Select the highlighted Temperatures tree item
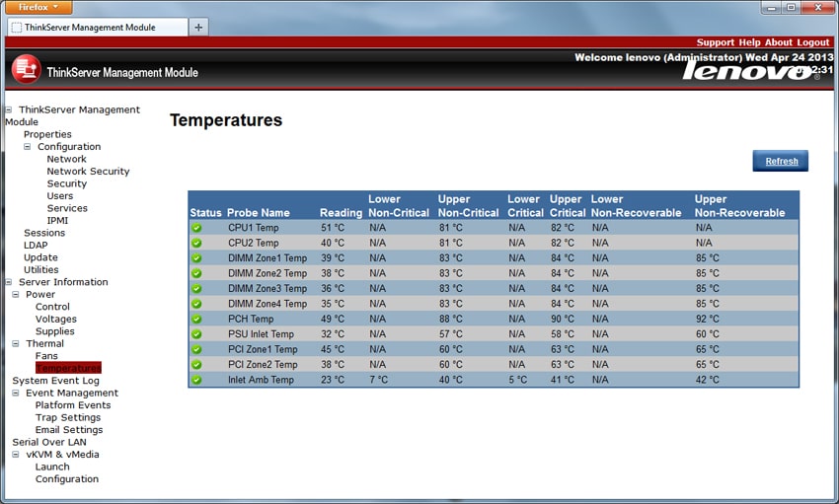The height and width of the screenshot is (504, 839). [68, 368]
